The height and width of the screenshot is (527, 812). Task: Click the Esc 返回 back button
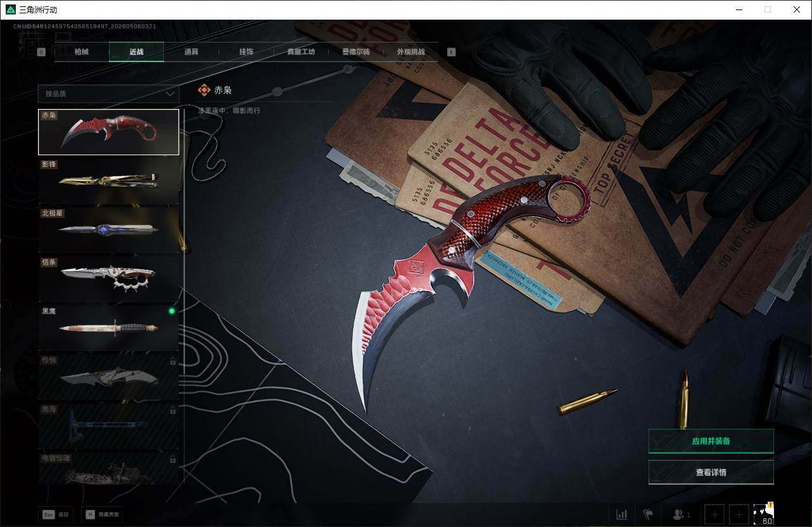(56, 514)
